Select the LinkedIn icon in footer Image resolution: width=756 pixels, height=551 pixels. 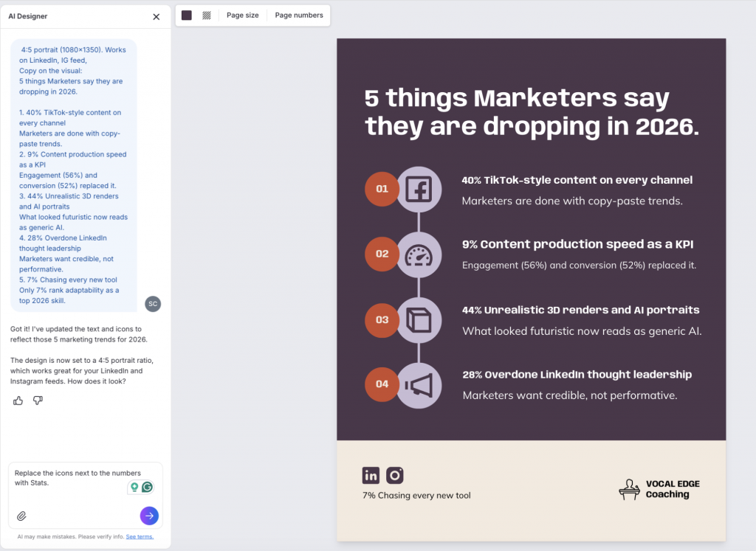[371, 475]
